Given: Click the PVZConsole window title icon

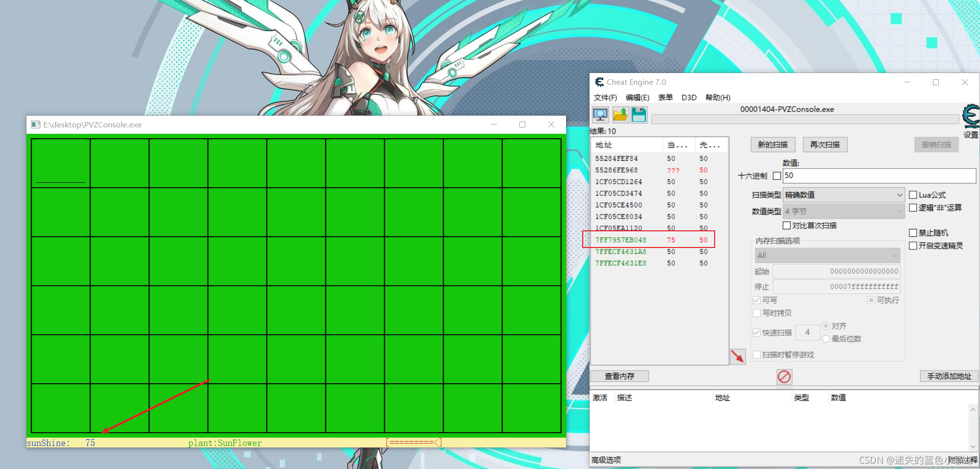Looking at the screenshot, I should tap(35, 124).
